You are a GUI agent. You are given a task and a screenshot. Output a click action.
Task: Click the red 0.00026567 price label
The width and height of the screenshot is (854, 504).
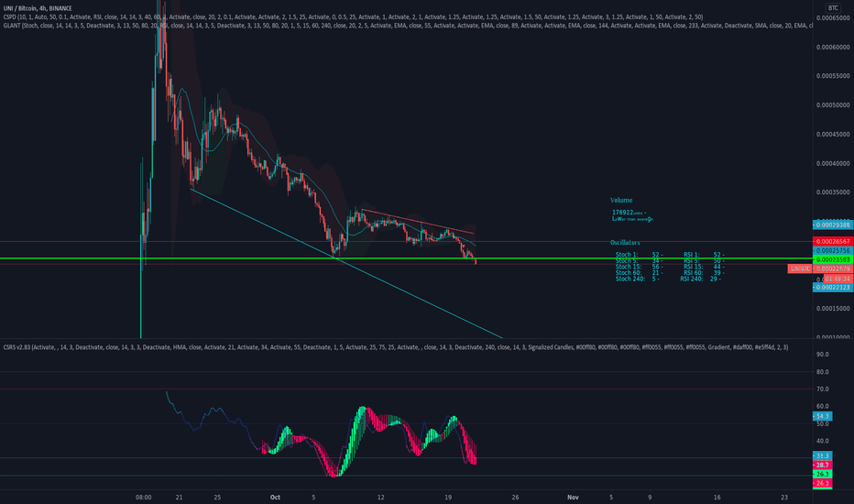coord(833,241)
